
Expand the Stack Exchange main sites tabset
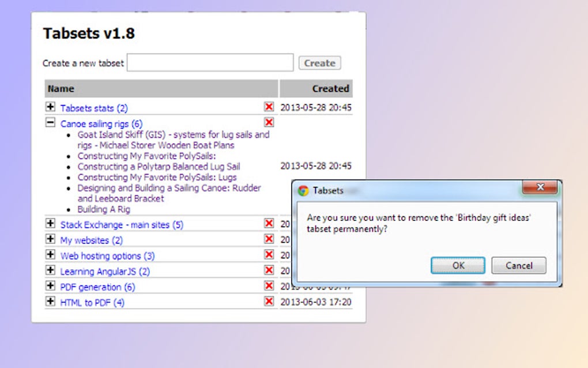pyautogui.click(x=50, y=223)
